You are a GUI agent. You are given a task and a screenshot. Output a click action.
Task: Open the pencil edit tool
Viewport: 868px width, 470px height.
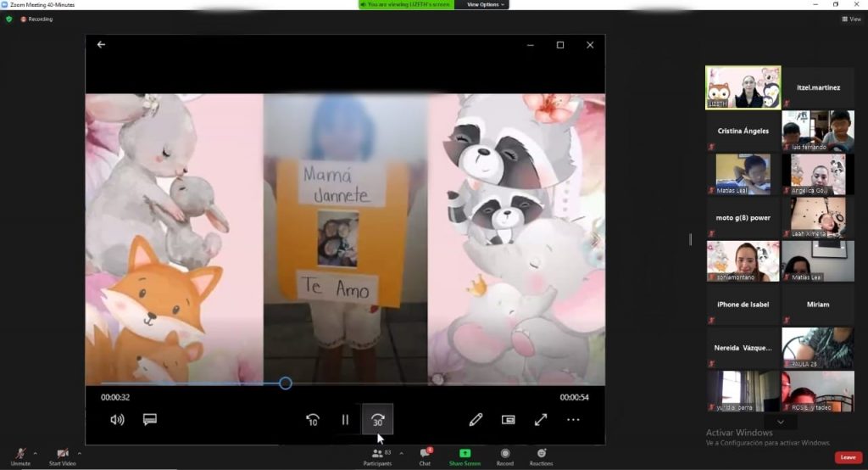pyautogui.click(x=476, y=420)
